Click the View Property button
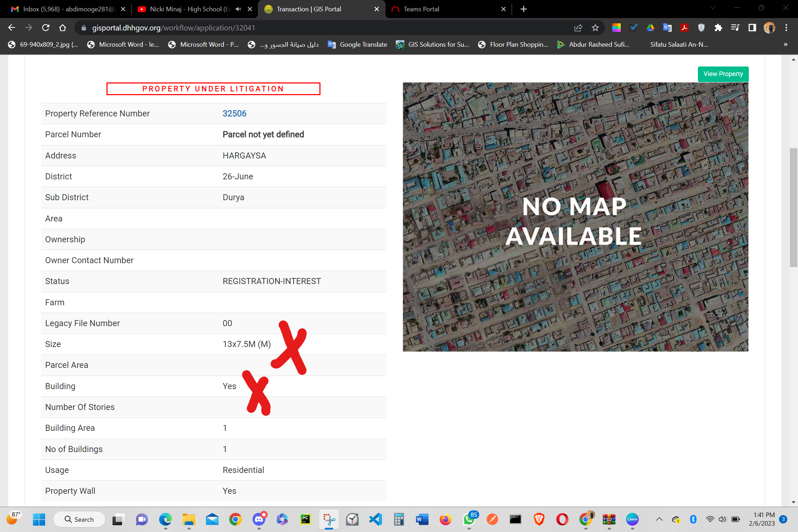 (723, 74)
